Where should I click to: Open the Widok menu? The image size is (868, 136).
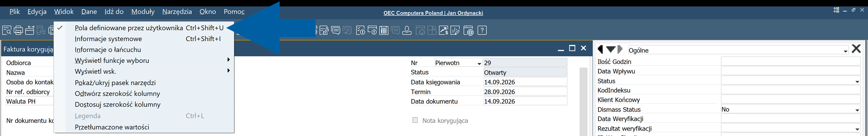[64, 12]
